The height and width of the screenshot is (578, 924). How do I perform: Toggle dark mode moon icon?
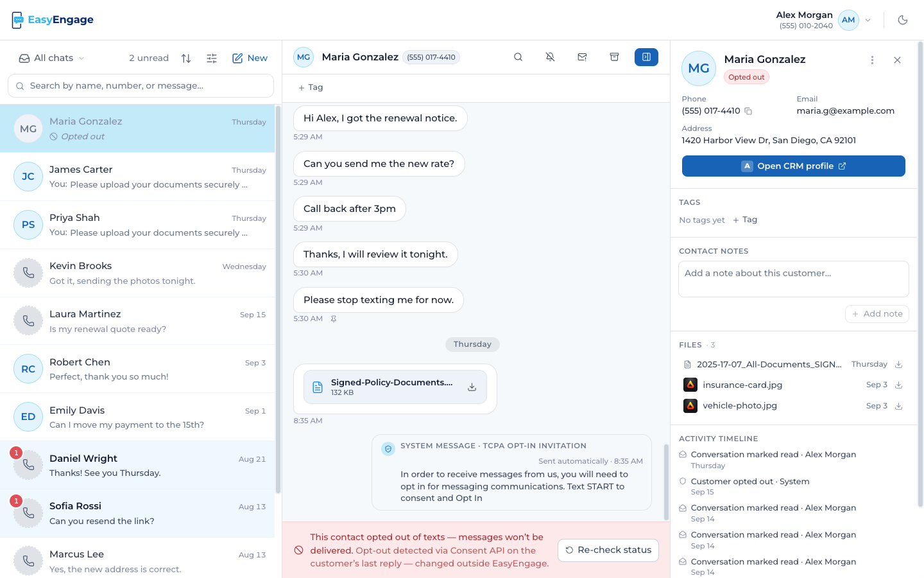(903, 20)
